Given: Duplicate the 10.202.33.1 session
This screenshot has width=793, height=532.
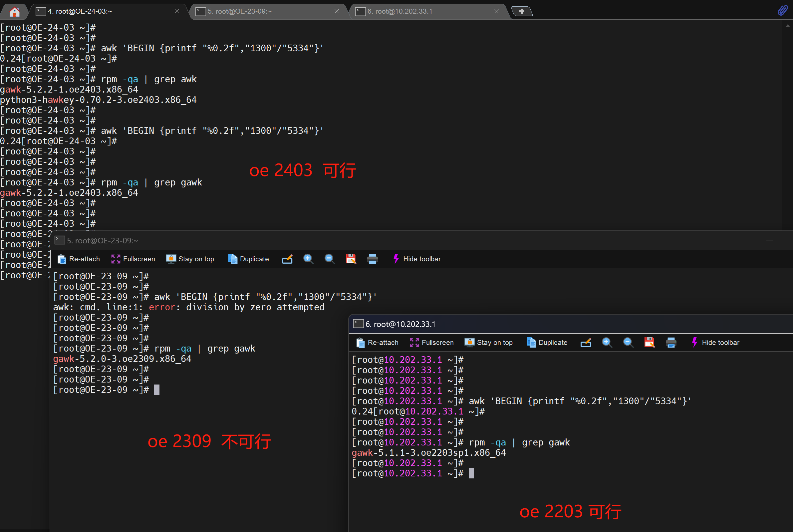Looking at the screenshot, I should tap(547, 343).
